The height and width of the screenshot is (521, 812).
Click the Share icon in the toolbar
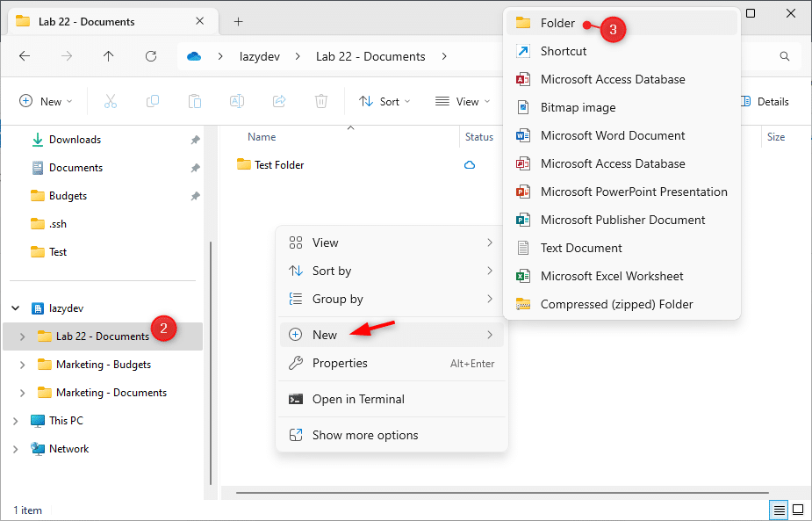pyautogui.click(x=279, y=101)
